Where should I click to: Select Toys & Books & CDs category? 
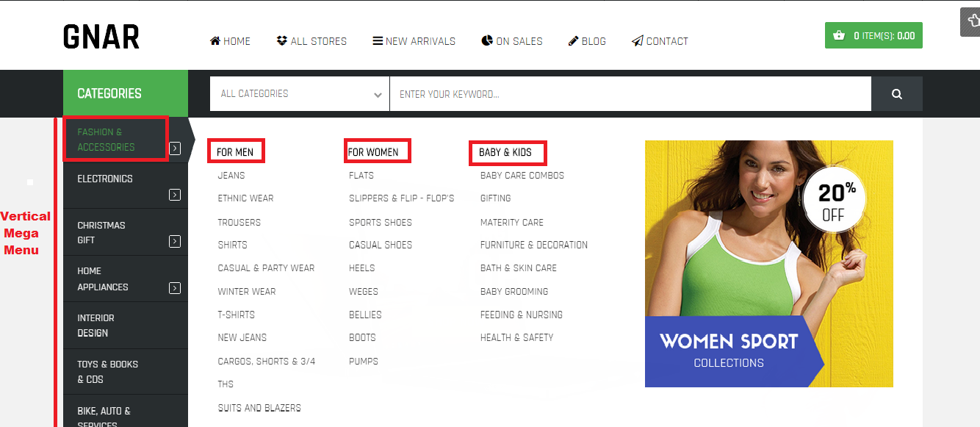[107, 372]
